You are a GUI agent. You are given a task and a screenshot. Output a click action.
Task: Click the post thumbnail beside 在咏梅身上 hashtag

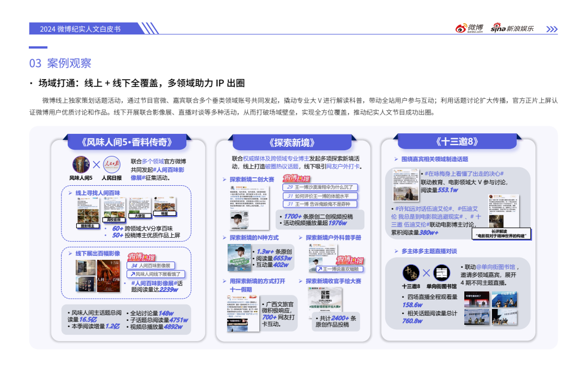[406, 185]
